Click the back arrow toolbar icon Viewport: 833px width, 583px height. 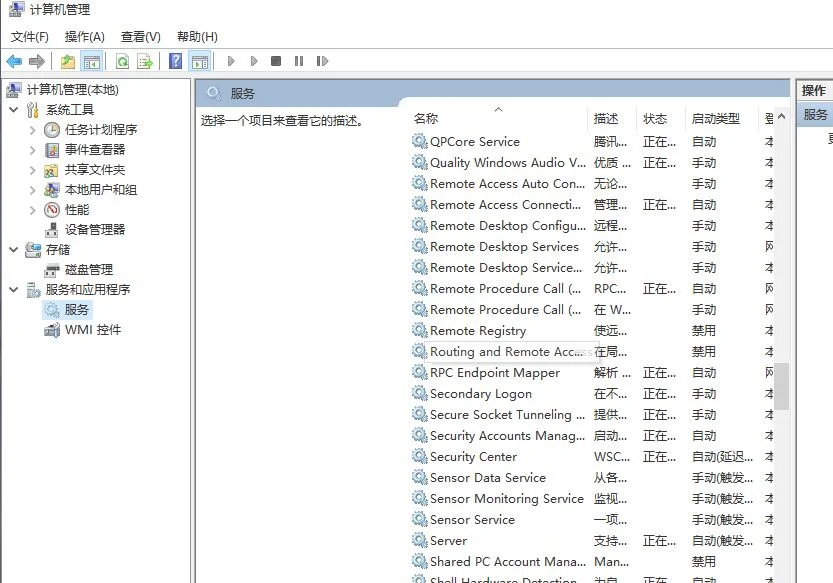(14, 62)
